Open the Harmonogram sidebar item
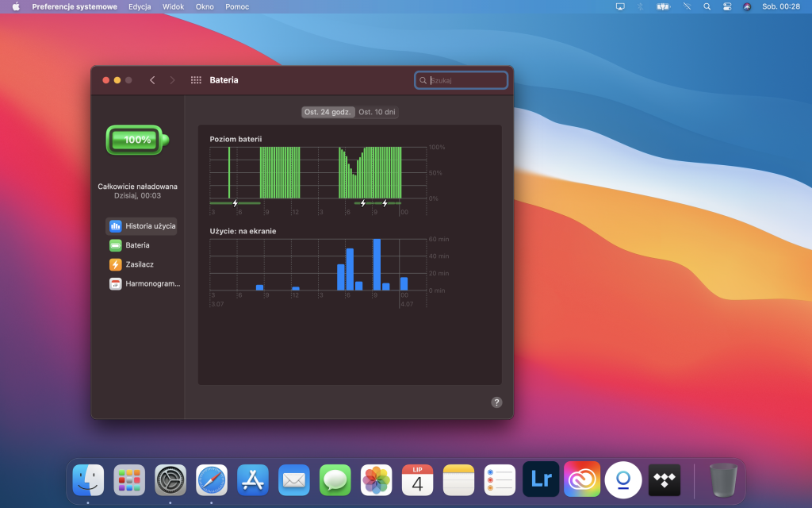The width and height of the screenshot is (812, 508). tap(143, 283)
